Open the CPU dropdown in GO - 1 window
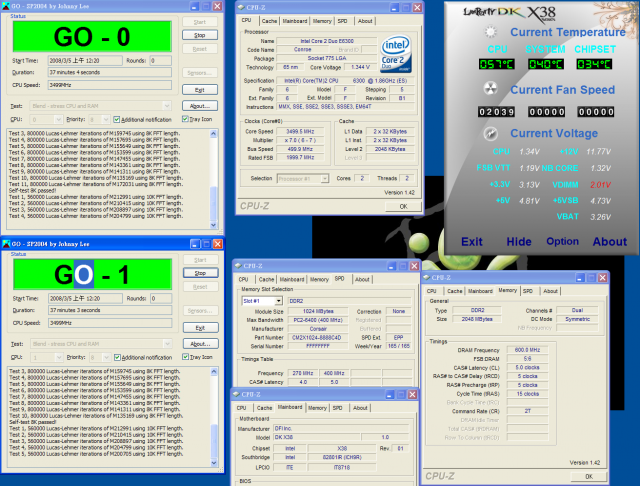The height and width of the screenshot is (486, 640). point(59,357)
